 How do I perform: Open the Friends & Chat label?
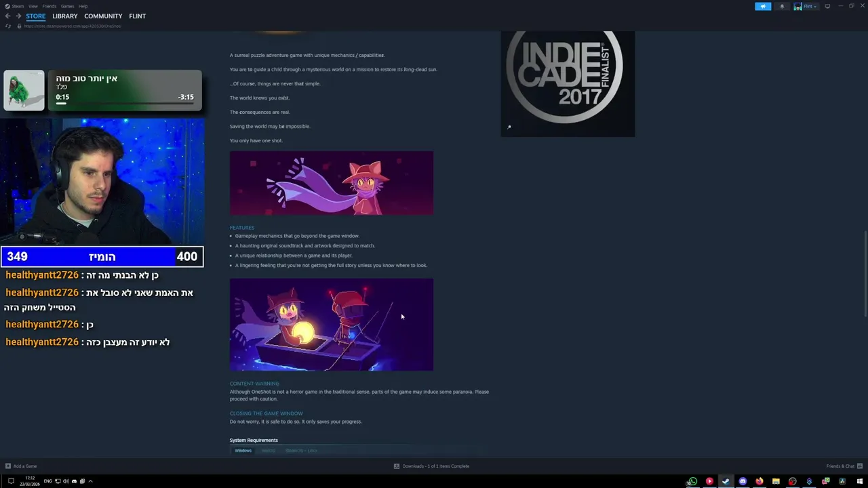(840, 466)
